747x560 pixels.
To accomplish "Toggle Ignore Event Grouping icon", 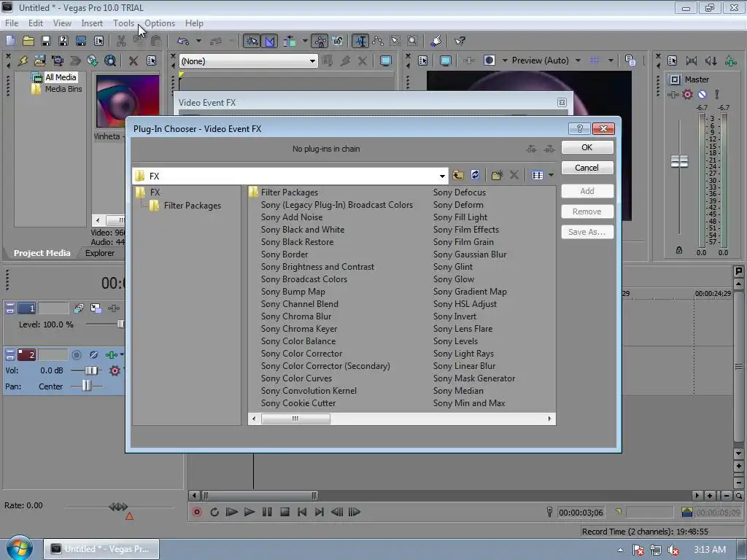I will 338,41.
